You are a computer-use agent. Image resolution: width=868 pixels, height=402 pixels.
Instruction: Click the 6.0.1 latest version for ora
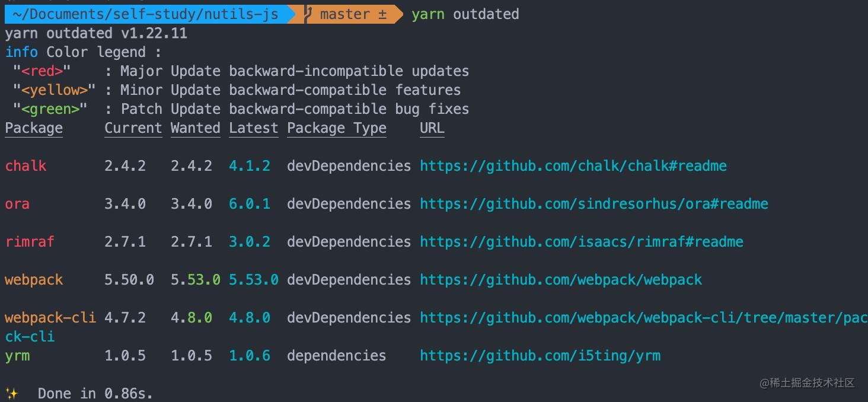(249, 203)
